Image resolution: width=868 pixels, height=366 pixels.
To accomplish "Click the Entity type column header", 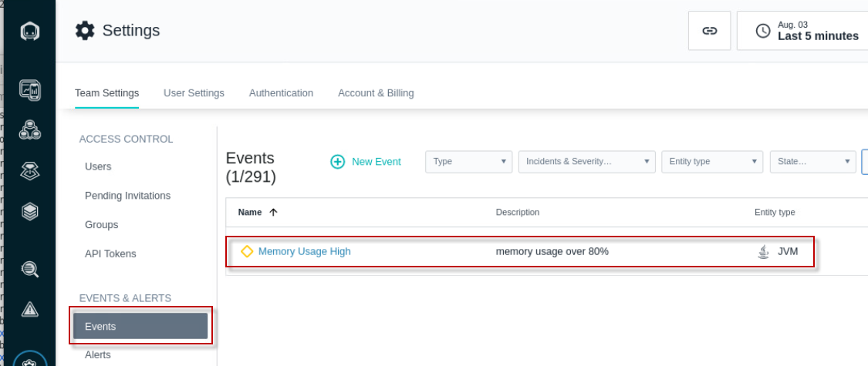I will click(775, 213).
